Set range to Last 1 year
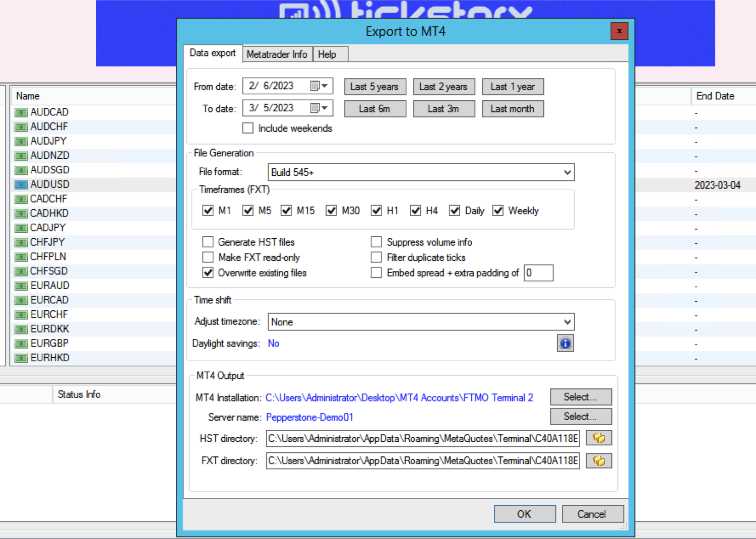 coord(513,87)
